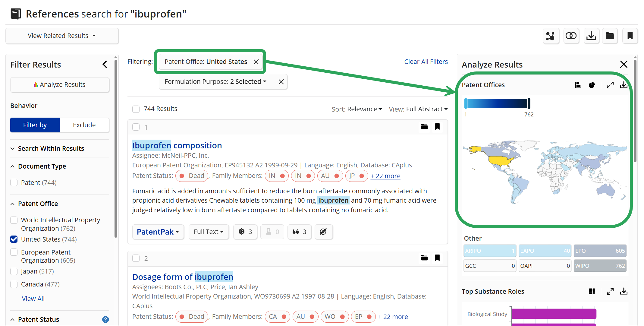Image resolution: width=644 pixels, height=326 pixels.
Task: Click the download results icon in the top toolbar
Action: (x=591, y=36)
